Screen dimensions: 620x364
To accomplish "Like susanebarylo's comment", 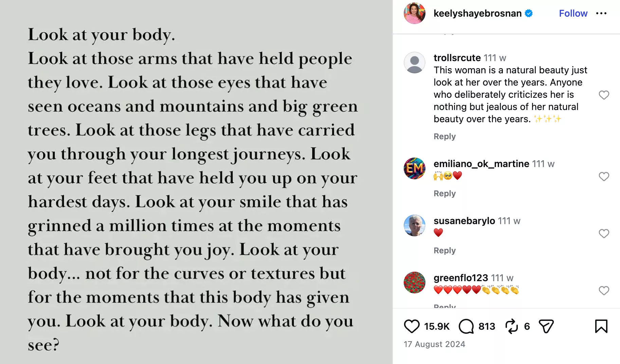I will (x=604, y=233).
